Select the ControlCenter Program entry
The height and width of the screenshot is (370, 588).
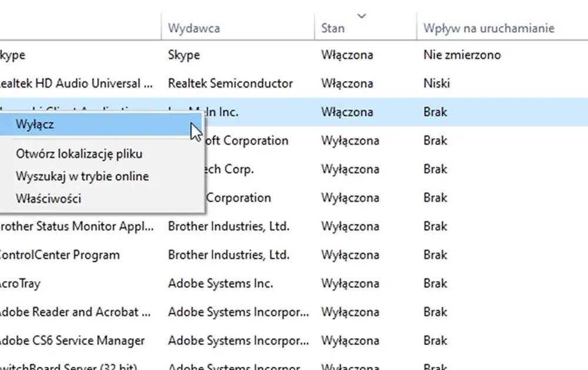59,255
